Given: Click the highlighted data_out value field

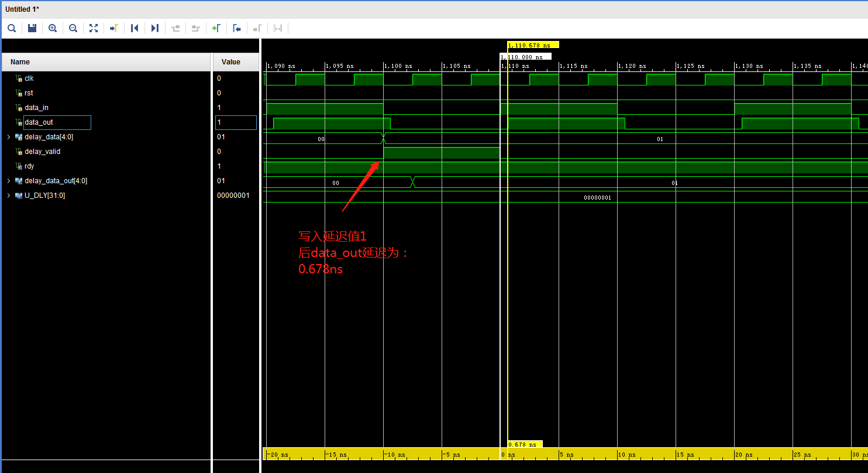Looking at the screenshot, I should (x=236, y=122).
